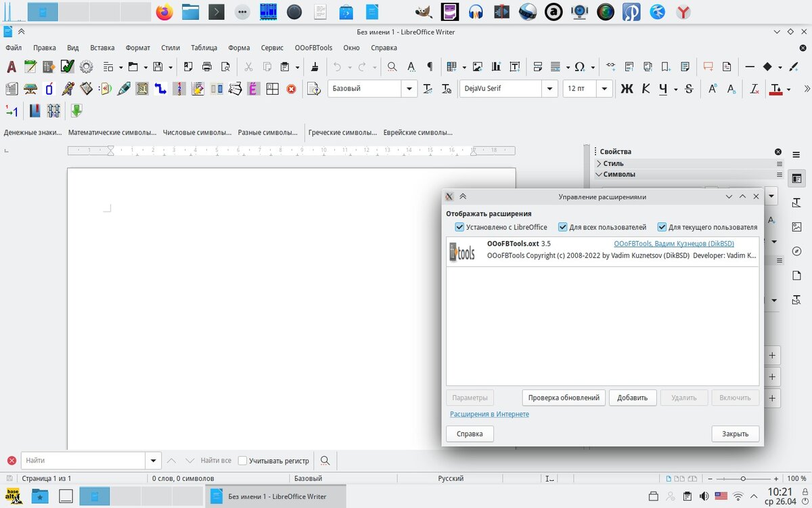Open 'OOoFBTools, Вадим Кузнецов (DikBSD)' link
The height and width of the screenshot is (508, 812).
(x=674, y=244)
